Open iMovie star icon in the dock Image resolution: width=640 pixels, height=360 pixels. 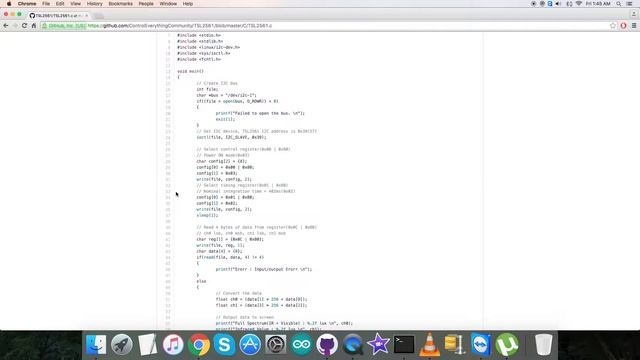pos(378,344)
